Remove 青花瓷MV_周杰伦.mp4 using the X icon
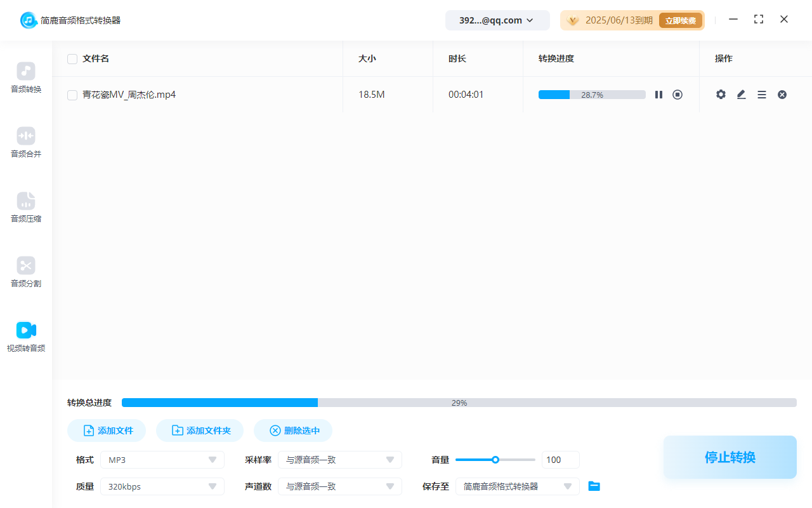This screenshot has width=812, height=508. (x=782, y=94)
